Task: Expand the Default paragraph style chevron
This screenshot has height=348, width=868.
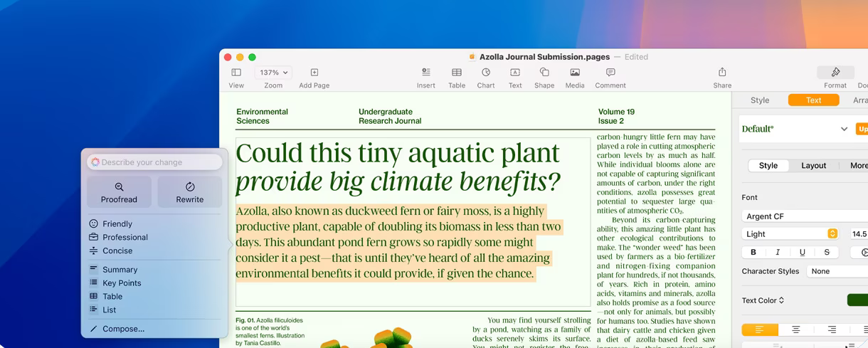Action: point(844,129)
